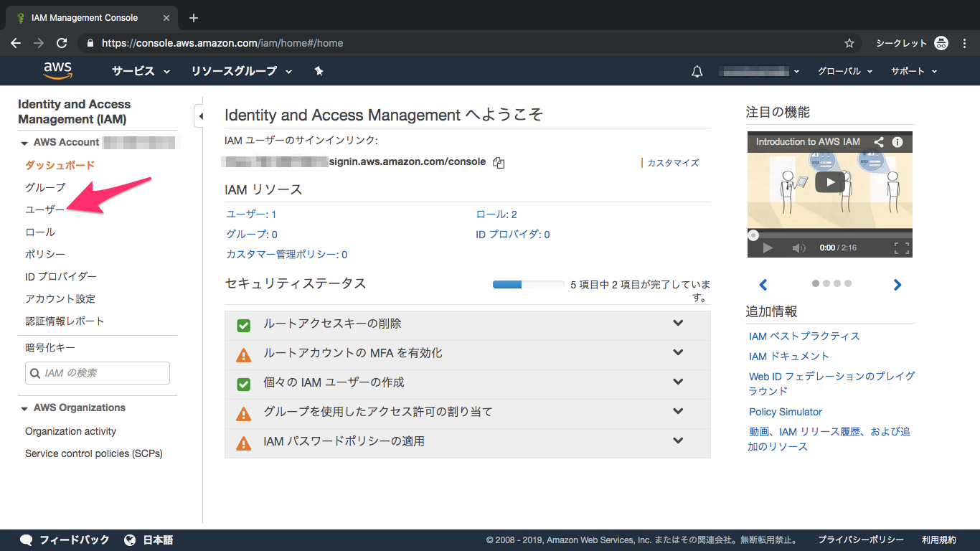Toggle video fullscreen icon
The image size is (980, 551).
pos(901,248)
